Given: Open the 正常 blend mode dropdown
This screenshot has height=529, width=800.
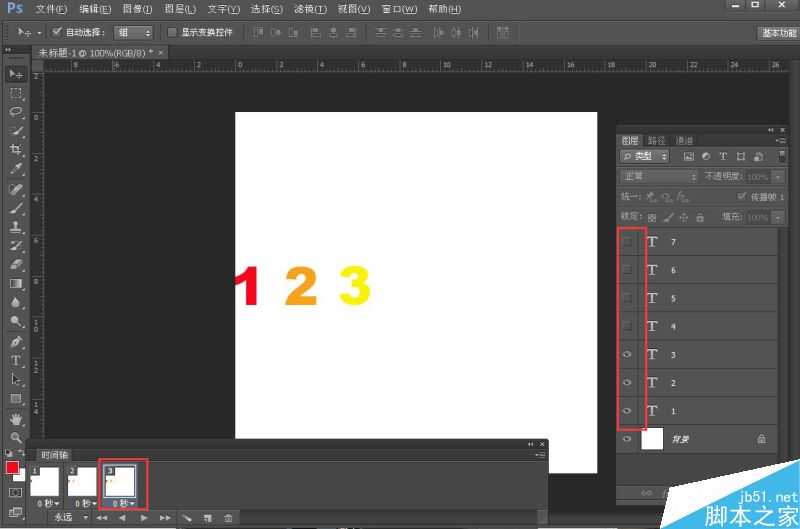Looking at the screenshot, I should point(659,177).
